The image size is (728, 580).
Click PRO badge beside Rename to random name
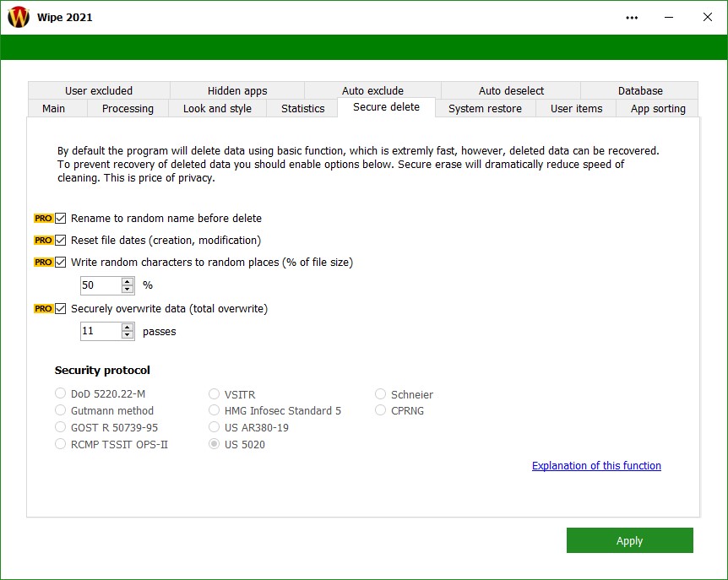pyautogui.click(x=43, y=218)
